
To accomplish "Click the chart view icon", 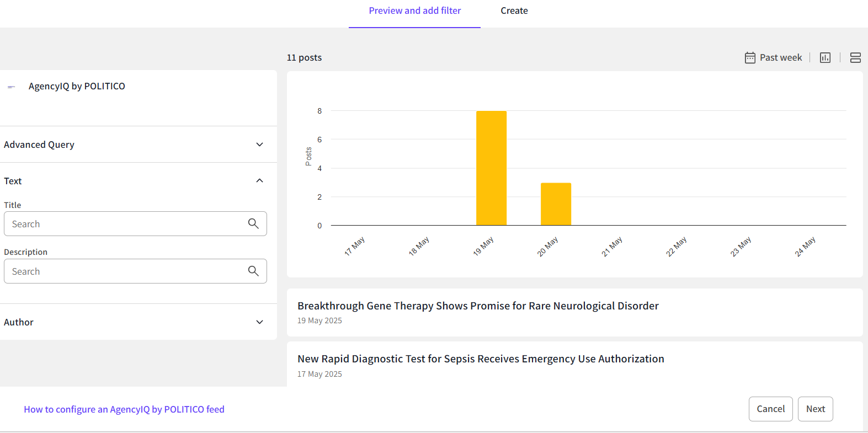I will click(825, 58).
